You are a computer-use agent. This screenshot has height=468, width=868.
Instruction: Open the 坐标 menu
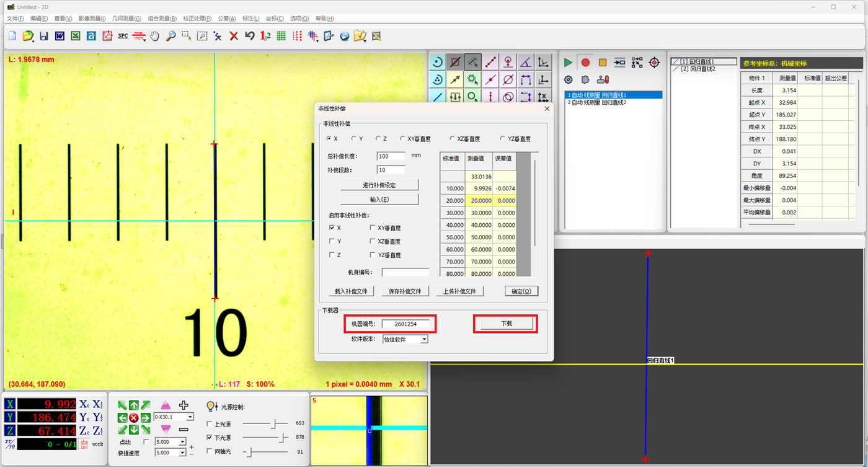tap(275, 19)
